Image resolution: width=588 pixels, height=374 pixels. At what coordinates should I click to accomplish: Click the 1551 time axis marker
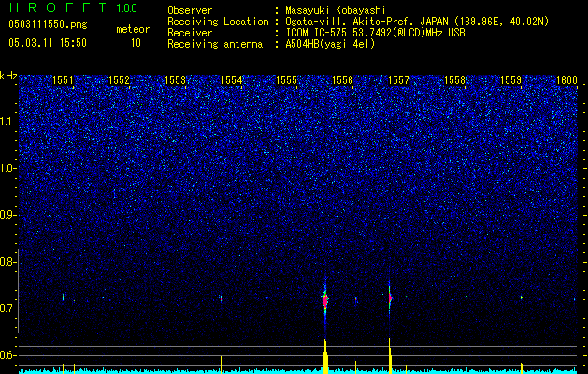(63, 79)
